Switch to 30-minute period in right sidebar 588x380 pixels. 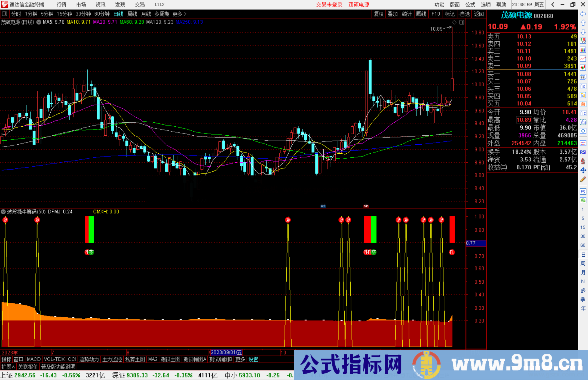583,236
